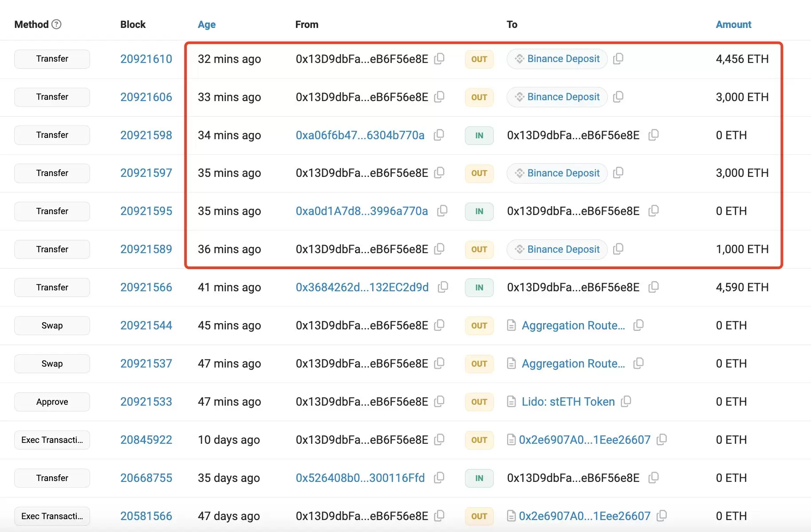811x532 pixels.
Task: Toggle the Age column time format
Action: [x=206, y=24]
